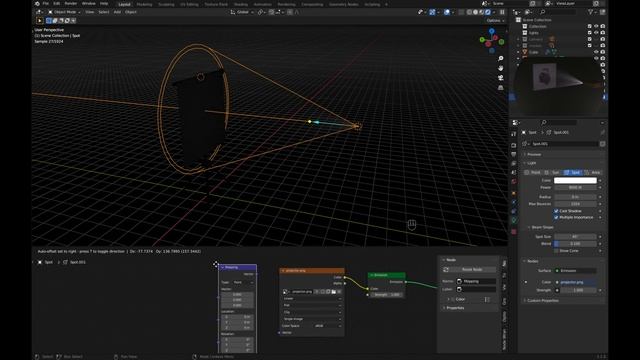The height and width of the screenshot is (360, 640).
Task: Collapse the Light panel
Action: (x=531, y=163)
